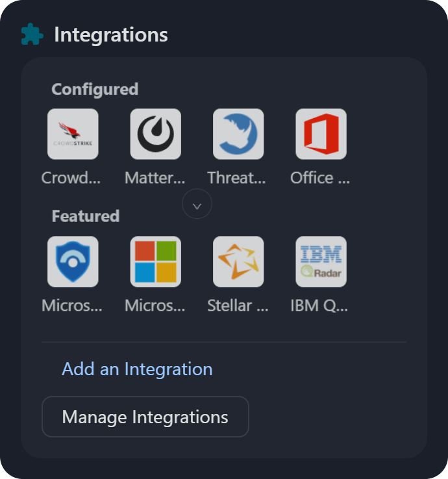The image size is (448, 479).
Task: Click the ThreatConnect rhino logo icon
Action: [238, 134]
